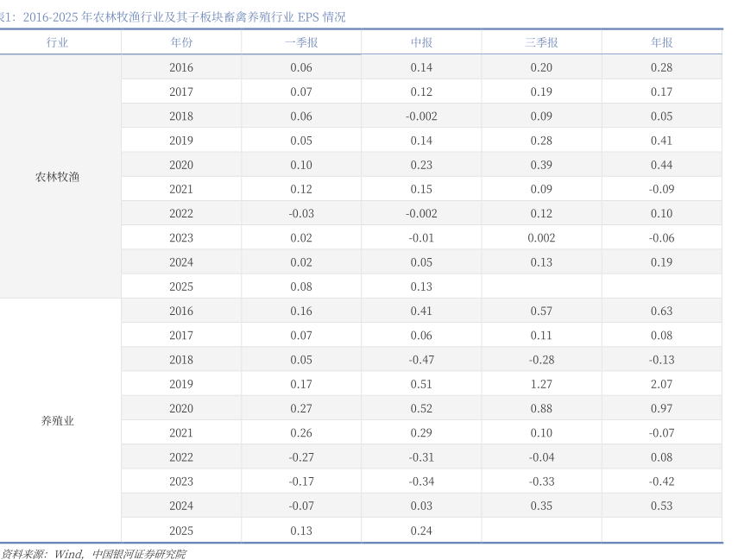The height and width of the screenshot is (560, 738).
Task: Click the 0.24 mid-year value for 2025
Action: pyautogui.click(x=421, y=531)
